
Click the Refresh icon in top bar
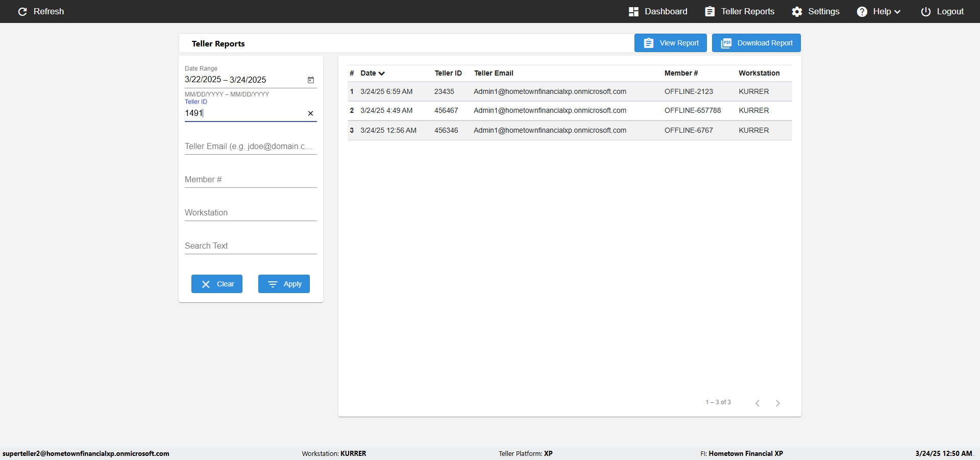point(22,11)
